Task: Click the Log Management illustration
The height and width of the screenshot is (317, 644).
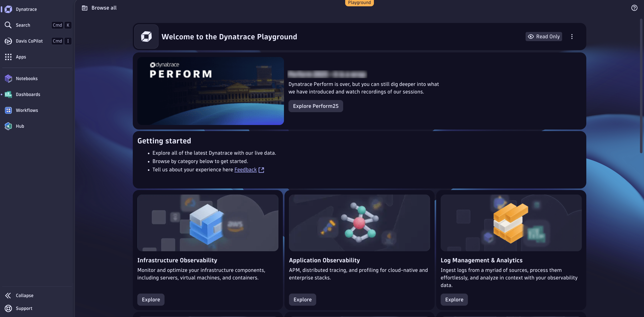Action: 511,223
